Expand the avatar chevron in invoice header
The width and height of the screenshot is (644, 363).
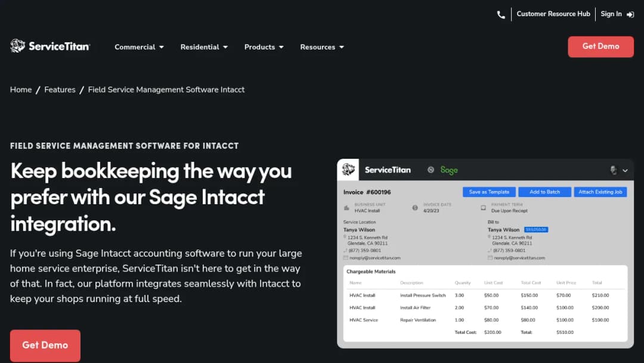[x=625, y=171]
